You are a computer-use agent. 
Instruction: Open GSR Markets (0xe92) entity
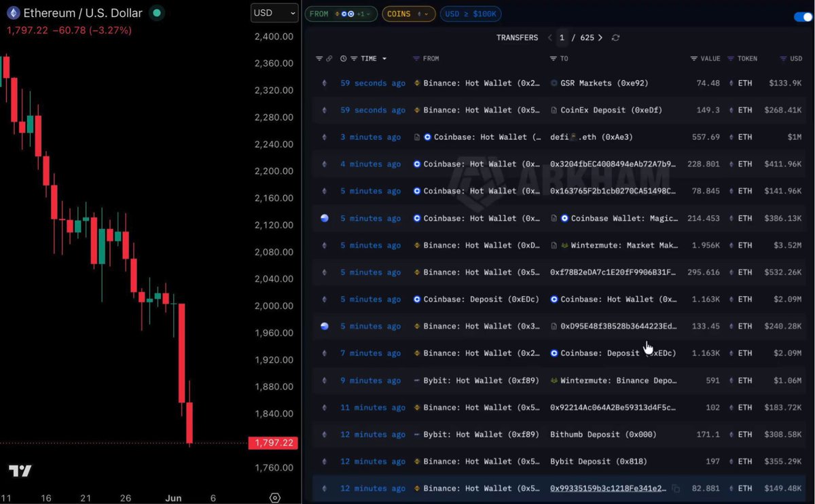click(604, 83)
